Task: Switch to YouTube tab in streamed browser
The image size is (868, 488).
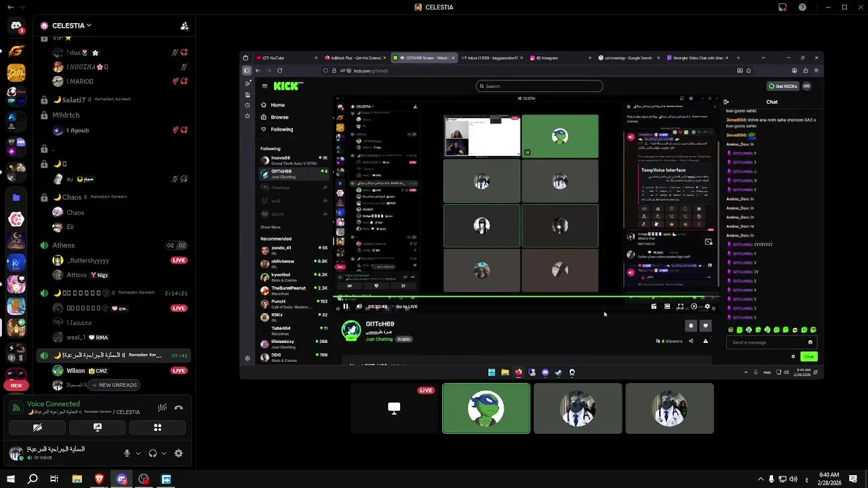Action: [x=287, y=58]
